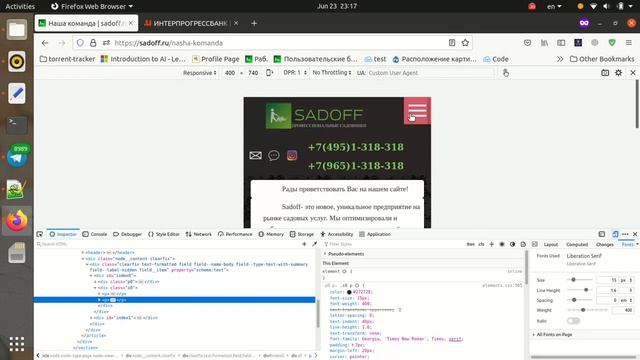Toggle :hov pseudo-class panel
Viewport: 640px width, 360px height.
(x=471, y=244)
